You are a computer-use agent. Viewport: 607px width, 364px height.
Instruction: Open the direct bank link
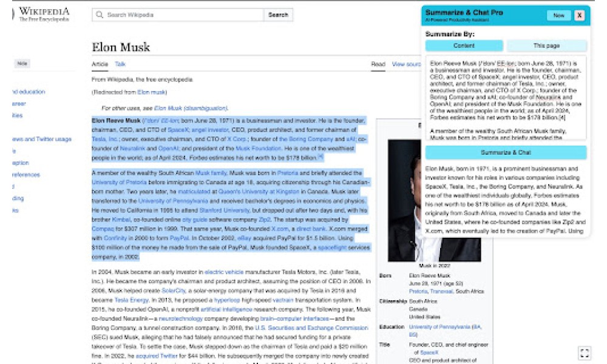tap(311, 229)
